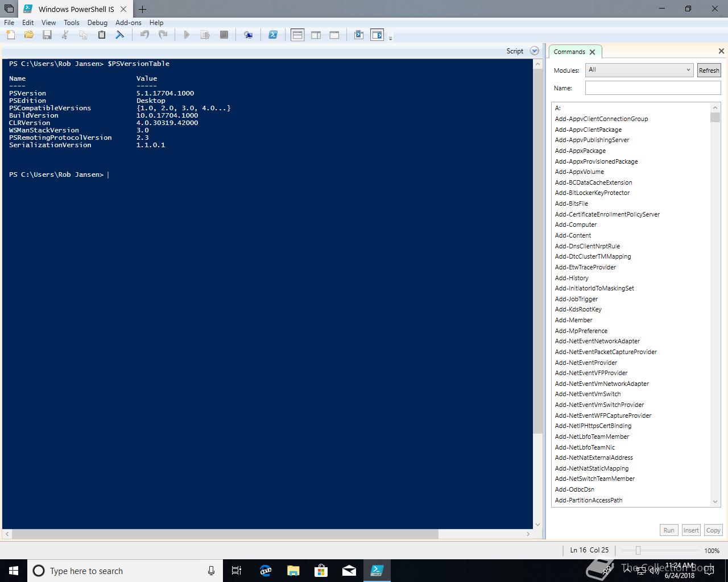The height and width of the screenshot is (582, 728).
Task: Open the Edit menu
Action: [28, 23]
